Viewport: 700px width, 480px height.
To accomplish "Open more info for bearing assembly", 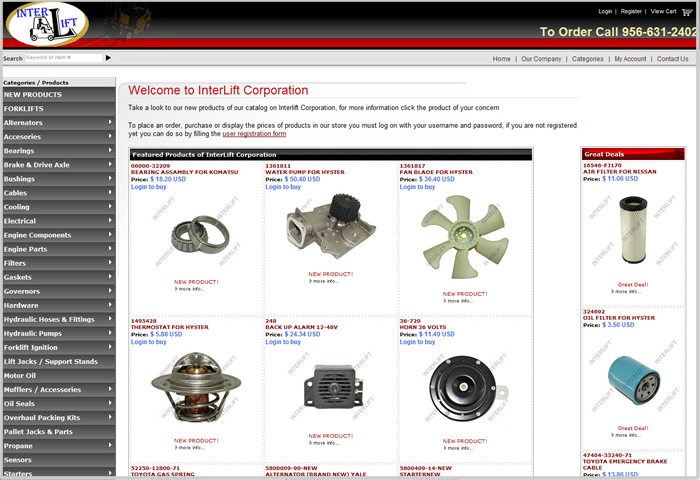I will [x=190, y=289].
